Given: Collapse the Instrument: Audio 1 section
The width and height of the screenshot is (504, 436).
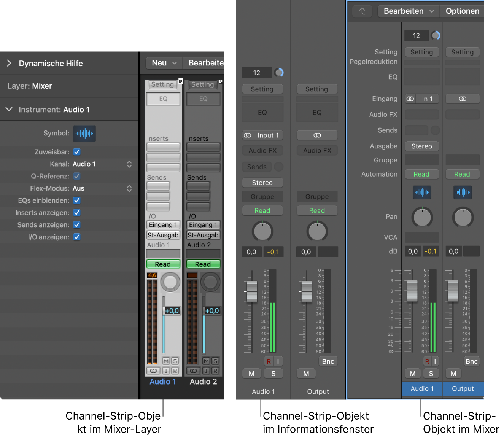Looking at the screenshot, I should tap(9, 110).
